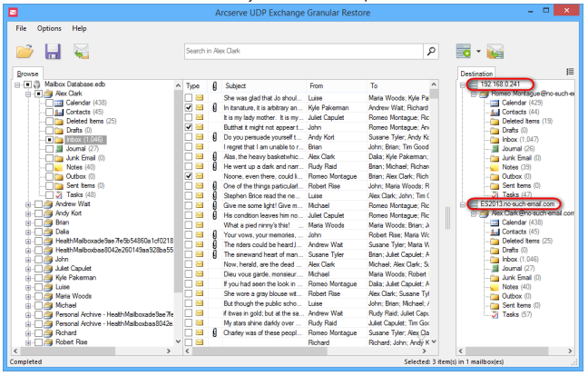Image resolution: width=588 pixels, height=376 pixels.
Task: Open the Options menu
Action: pos(49,28)
